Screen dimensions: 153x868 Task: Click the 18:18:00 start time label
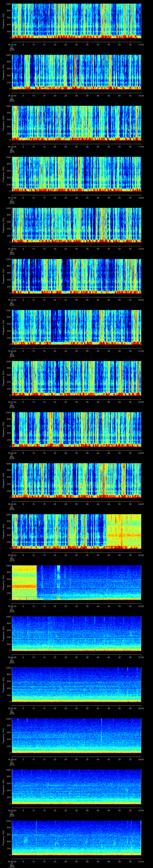pyautogui.click(x=12, y=249)
